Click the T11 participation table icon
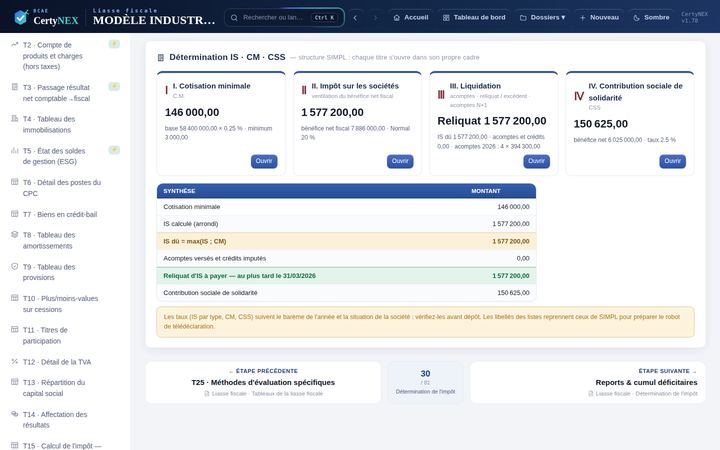 click(x=15, y=329)
